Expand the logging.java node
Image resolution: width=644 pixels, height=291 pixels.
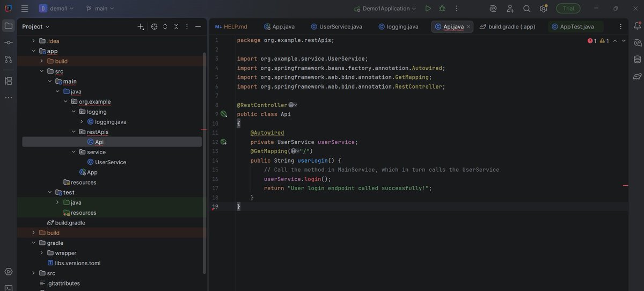click(82, 122)
